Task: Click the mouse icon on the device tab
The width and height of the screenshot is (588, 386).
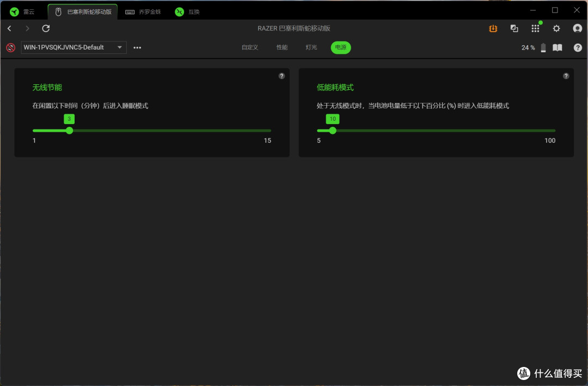Action: tap(58, 11)
